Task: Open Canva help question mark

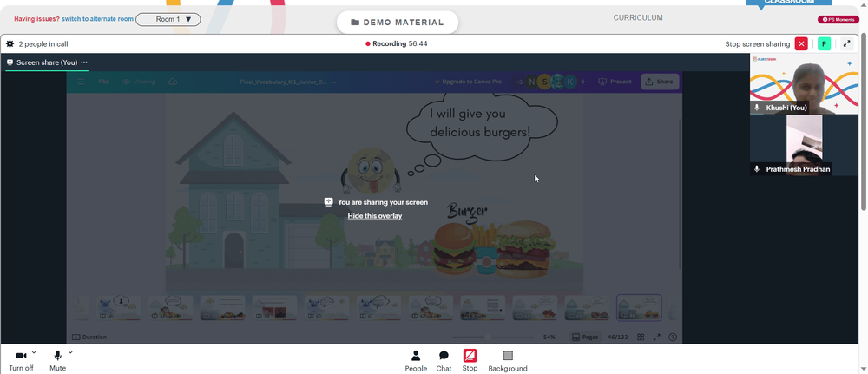Action: coord(673,337)
